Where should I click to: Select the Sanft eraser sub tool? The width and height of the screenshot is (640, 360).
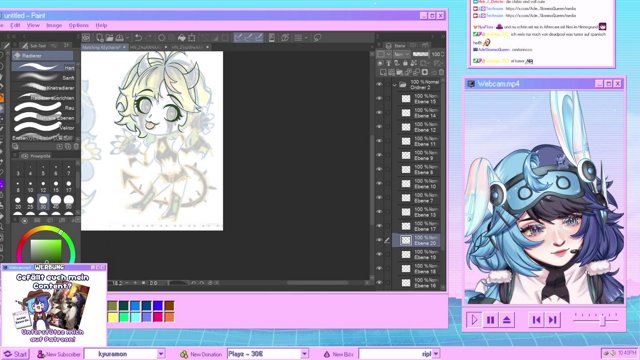(43, 77)
